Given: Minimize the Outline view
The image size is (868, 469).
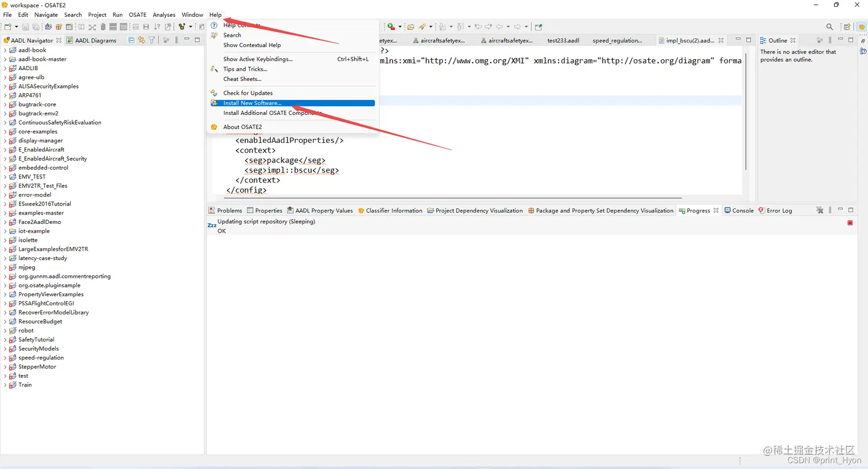Looking at the screenshot, I should pyautogui.click(x=840, y=39).
